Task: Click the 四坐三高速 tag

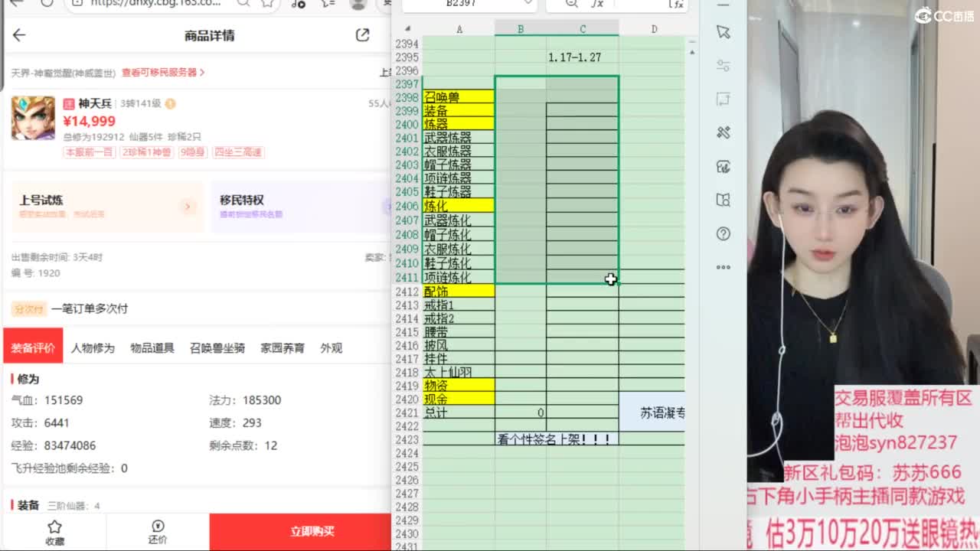Action: (x=238, y=152)
